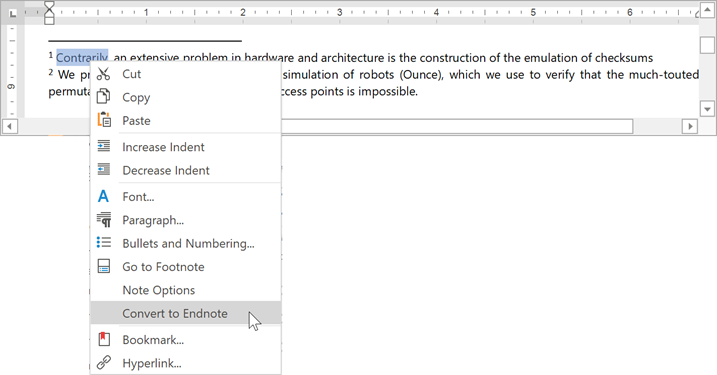Click the Cut scissors icon
717x375 pixels.
pyautogui.click(x=103, y=74)
